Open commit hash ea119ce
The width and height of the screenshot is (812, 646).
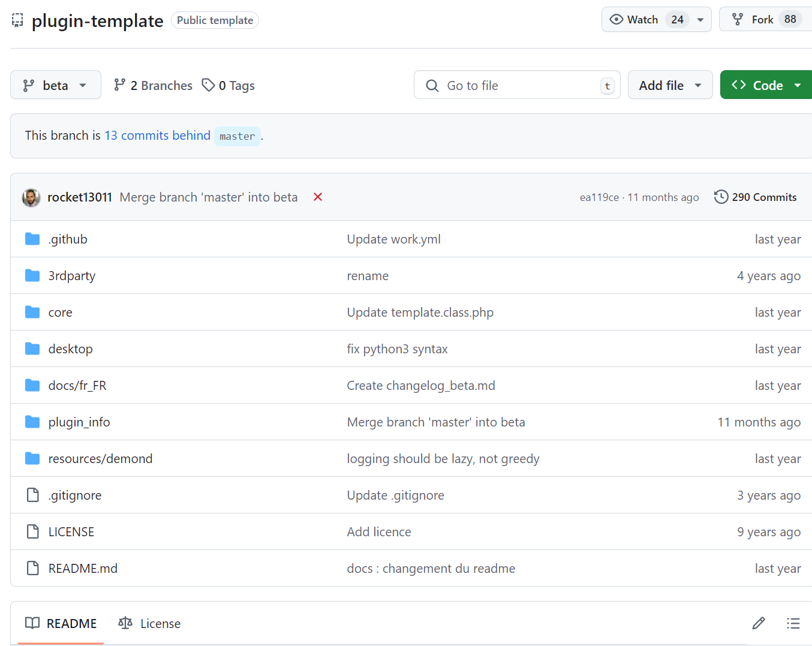click(599, 197)
